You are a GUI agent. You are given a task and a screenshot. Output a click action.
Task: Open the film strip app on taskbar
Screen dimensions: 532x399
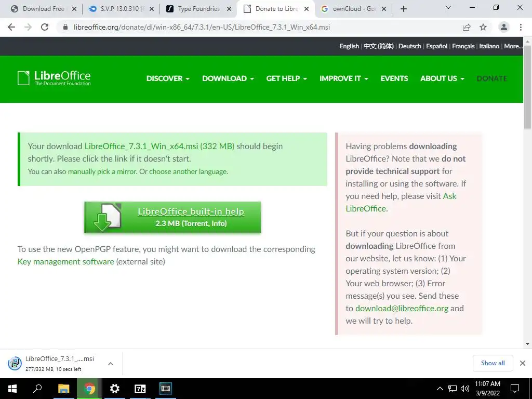[x=166, y=389]
